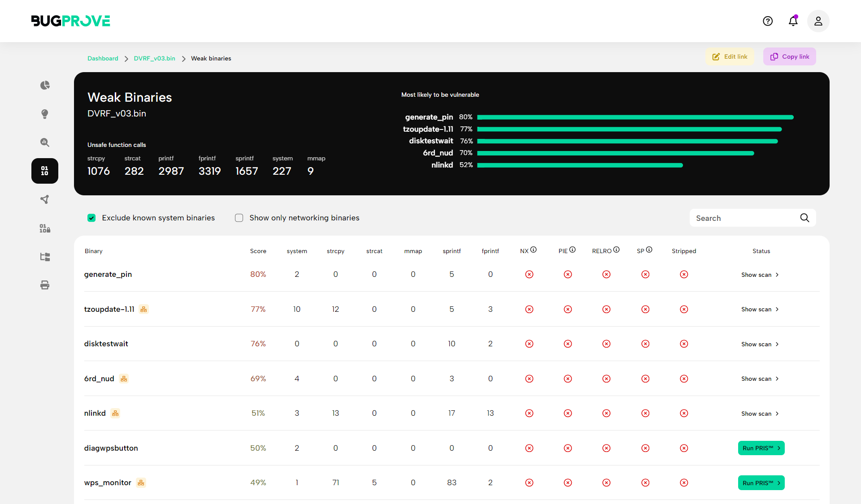Open the help question mark icon
The image size is (861, 504).
pos(768,21)
